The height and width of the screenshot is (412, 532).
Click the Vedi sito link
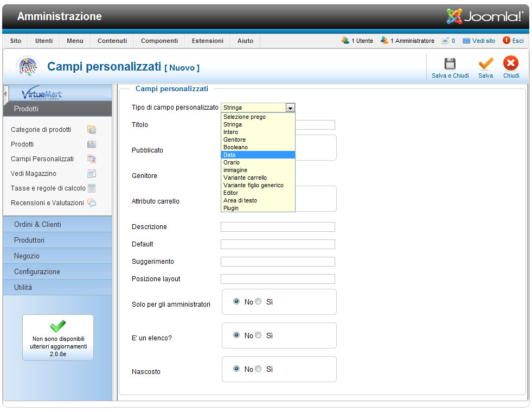coord(483,41)
